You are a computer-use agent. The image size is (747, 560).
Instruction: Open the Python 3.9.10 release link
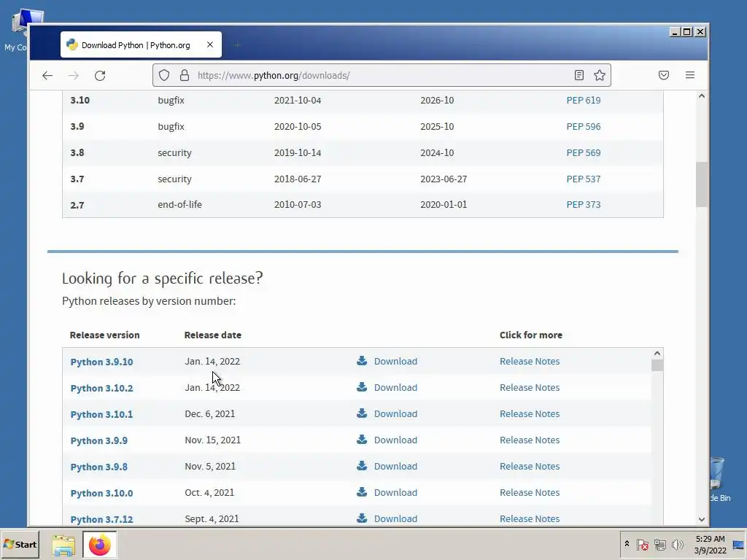pos(101,362)
